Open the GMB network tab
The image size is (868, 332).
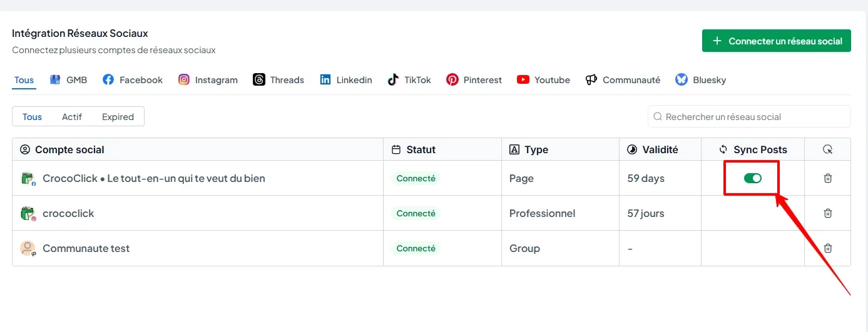point(69,80)
